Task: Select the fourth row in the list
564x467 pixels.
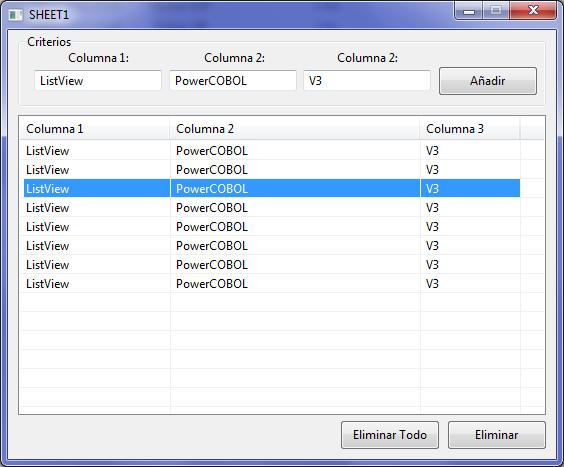Action: [272, 208]
